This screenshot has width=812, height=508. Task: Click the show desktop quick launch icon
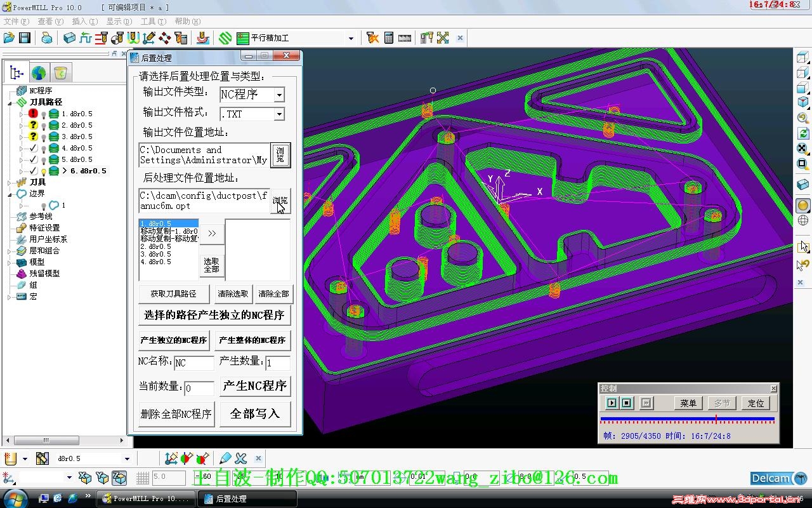pyautogui.click(x=44, y=498)
